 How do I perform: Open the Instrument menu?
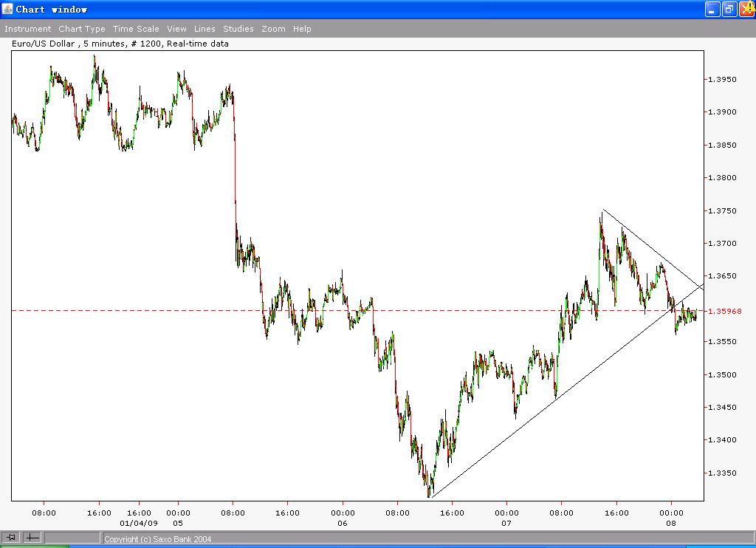[x=27, y=29]
